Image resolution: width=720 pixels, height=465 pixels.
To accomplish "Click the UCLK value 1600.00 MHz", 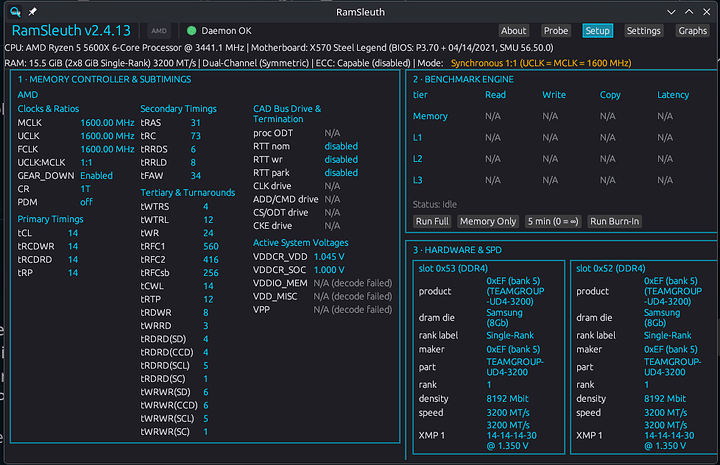I will 107,136.
